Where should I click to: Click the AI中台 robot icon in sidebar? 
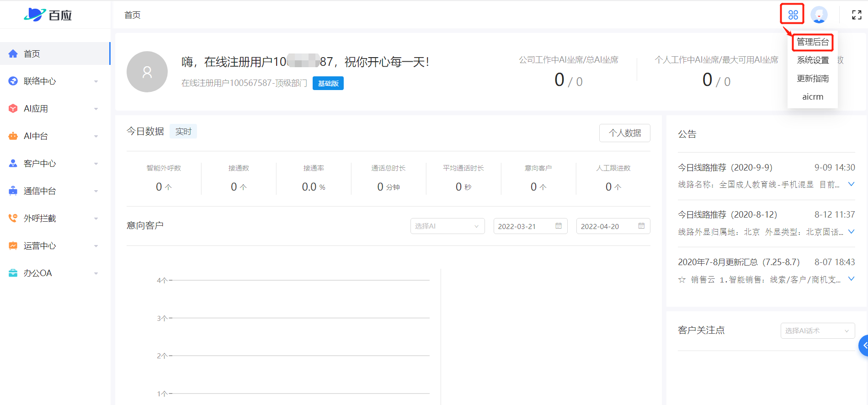[x=13, y=136]
